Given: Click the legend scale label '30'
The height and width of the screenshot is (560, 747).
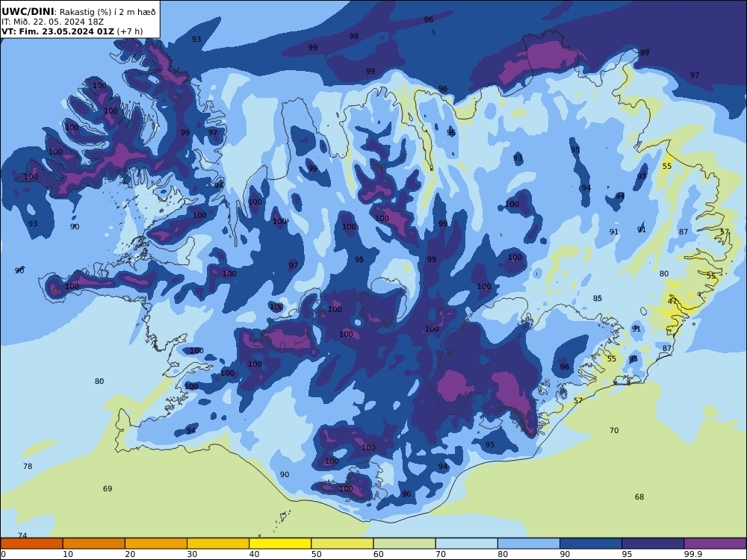Looking at the screenshot, I should pyautogui.click(x=192, y=554).
